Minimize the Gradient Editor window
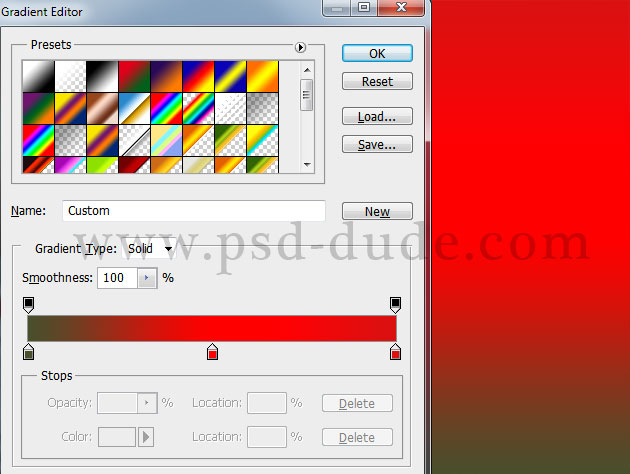The width and height of the screenshot is (630, 474). [x=337, y=8]
